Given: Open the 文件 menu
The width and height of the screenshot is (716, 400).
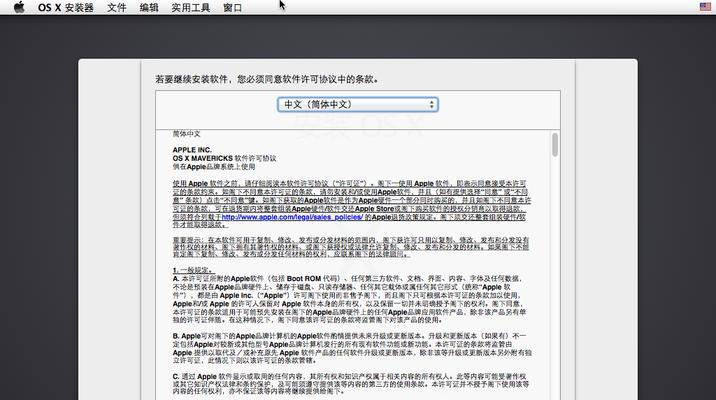Looking at the screenshot, I should coord(116,8).
